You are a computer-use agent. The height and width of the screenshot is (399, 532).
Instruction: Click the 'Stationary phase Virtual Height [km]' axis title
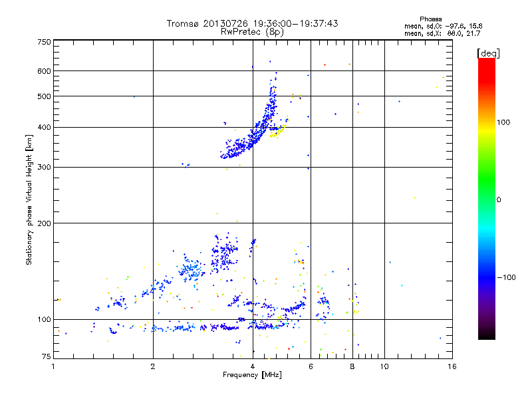pos(29,199)
